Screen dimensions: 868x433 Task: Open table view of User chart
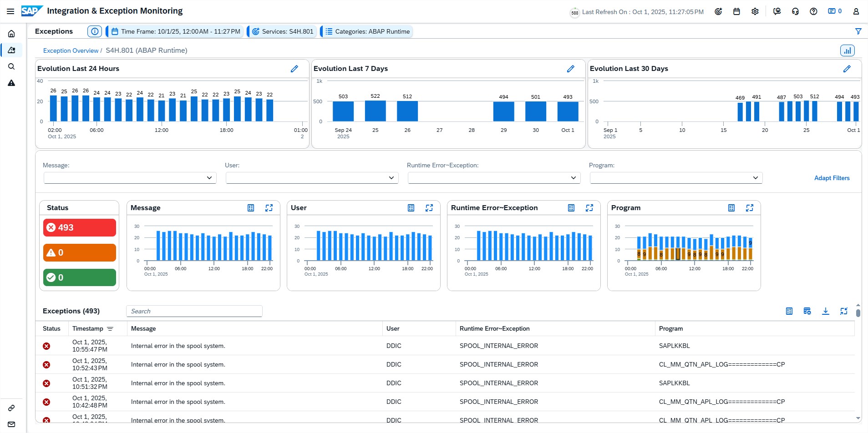click(411, 208)
